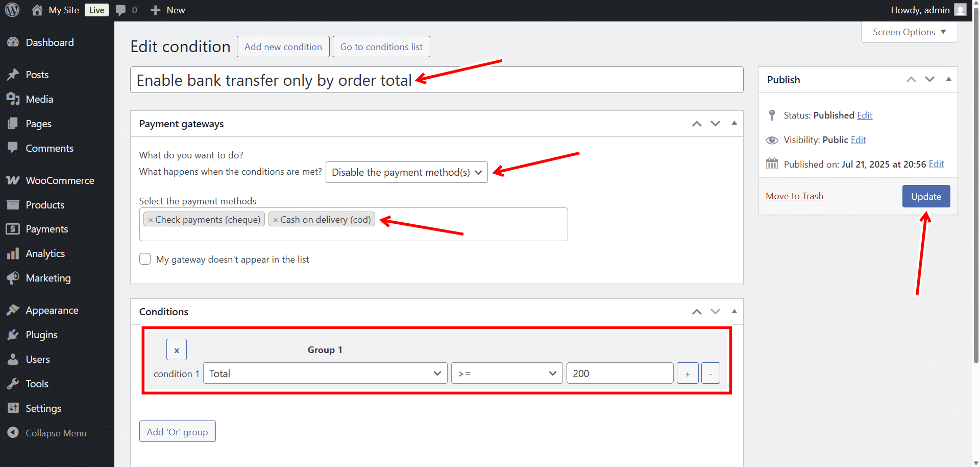The height and width of the screenshot is (467, 980).
Task: Remove condition 1 with the - button
Action: (x=710, y=373)
